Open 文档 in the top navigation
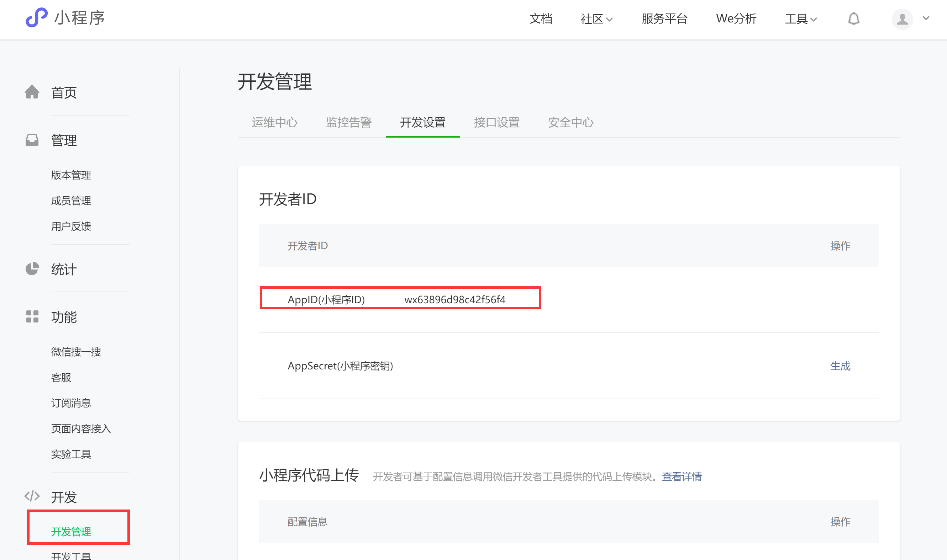This screenshot has width=947, height=560. [541, 18]
